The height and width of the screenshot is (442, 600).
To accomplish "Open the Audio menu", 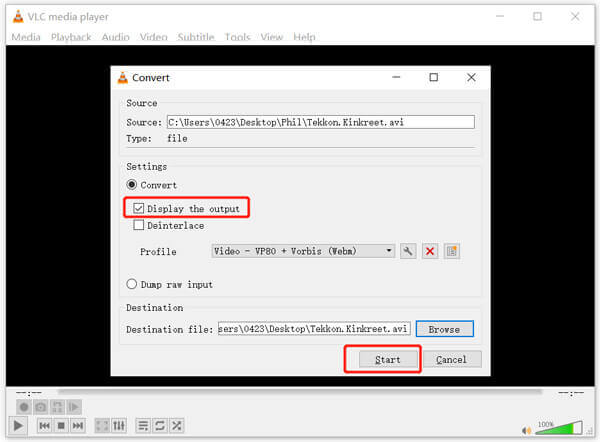I will (x=116, y=37).
